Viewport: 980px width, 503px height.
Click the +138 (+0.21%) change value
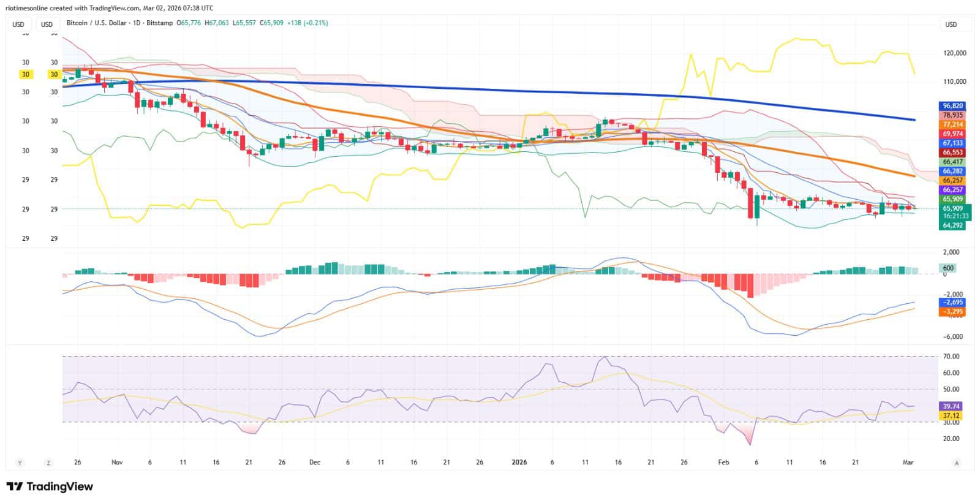point(307,23)
